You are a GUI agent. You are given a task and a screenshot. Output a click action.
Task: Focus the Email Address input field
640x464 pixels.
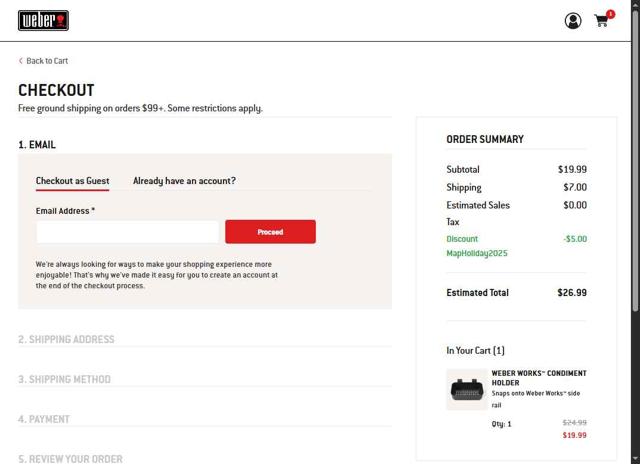(x=127, y=232)
